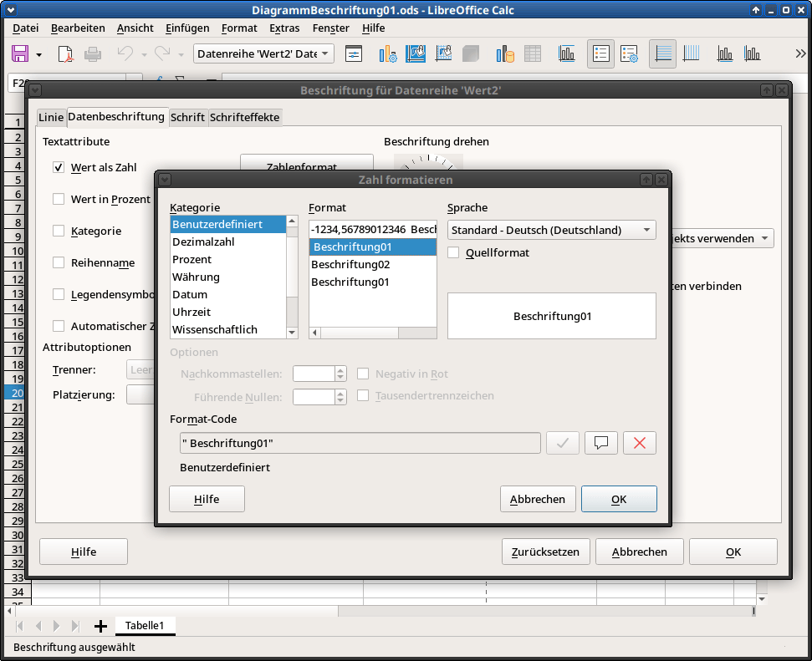The width and height of the screenshot is (812, 661).
Task: Click the X Axis toolbar icon
Action: tap(724, 53)
